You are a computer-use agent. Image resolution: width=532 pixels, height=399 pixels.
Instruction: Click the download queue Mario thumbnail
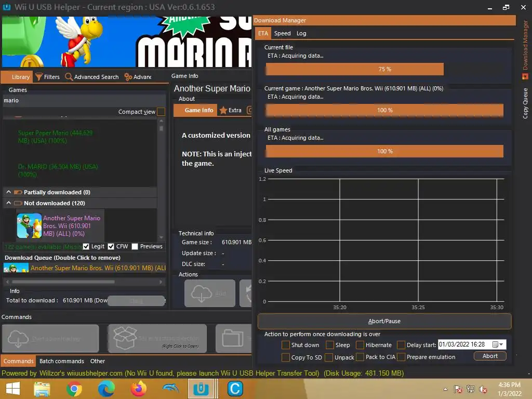tap(16, 268)
